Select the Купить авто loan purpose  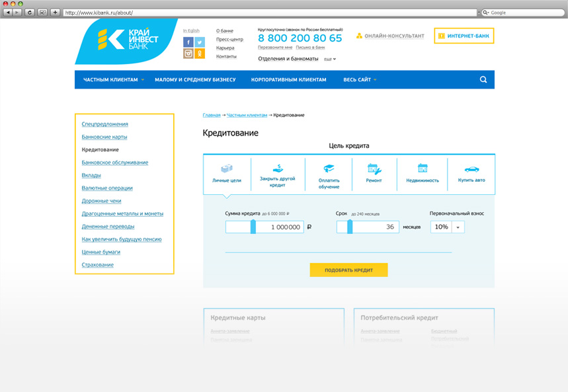pos(471,174)
